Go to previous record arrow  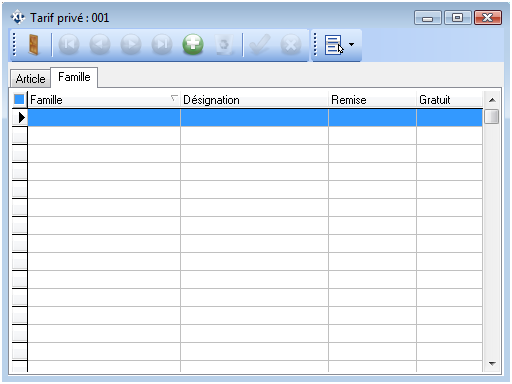coord(100,44)
